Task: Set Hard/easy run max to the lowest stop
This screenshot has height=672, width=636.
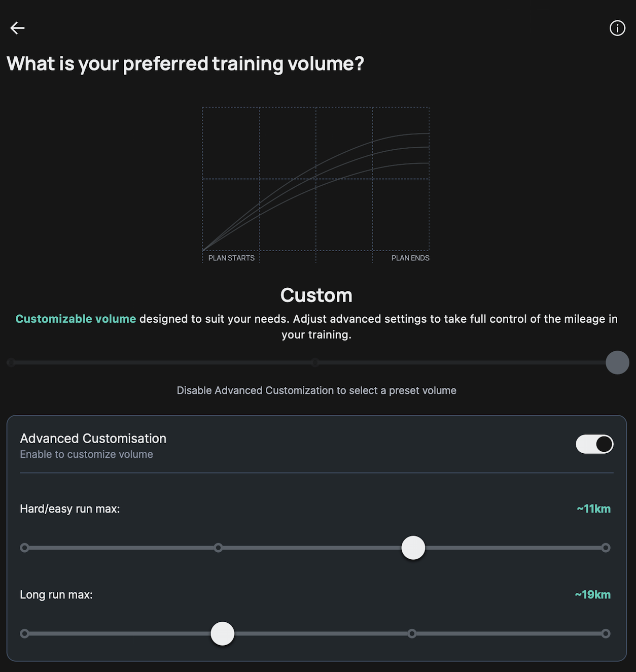Action: pyautogui.click(x=24, y=548)
